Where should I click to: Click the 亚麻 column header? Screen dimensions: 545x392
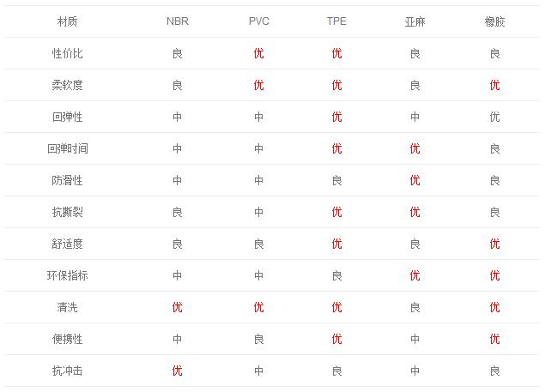coord(415,21)
